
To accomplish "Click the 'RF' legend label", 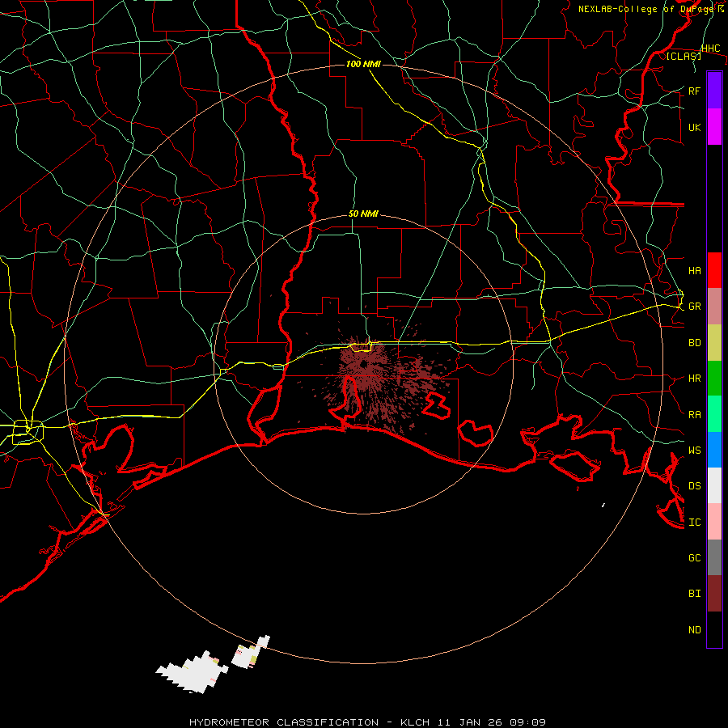I will (x=694, y=91).
